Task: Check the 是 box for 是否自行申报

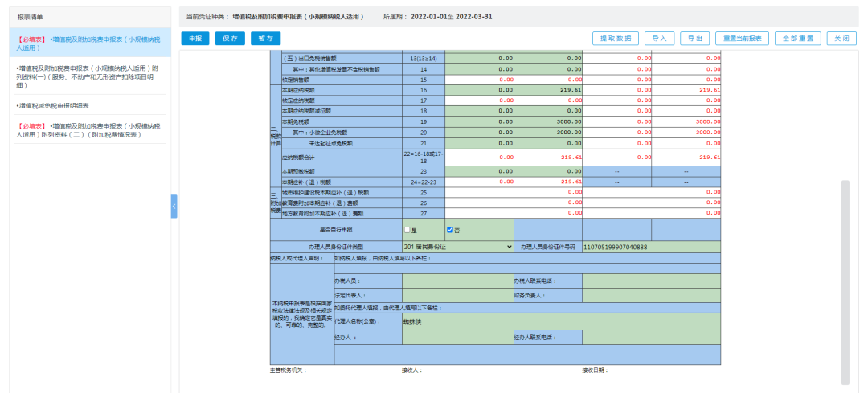Action: tap(407, 230)
